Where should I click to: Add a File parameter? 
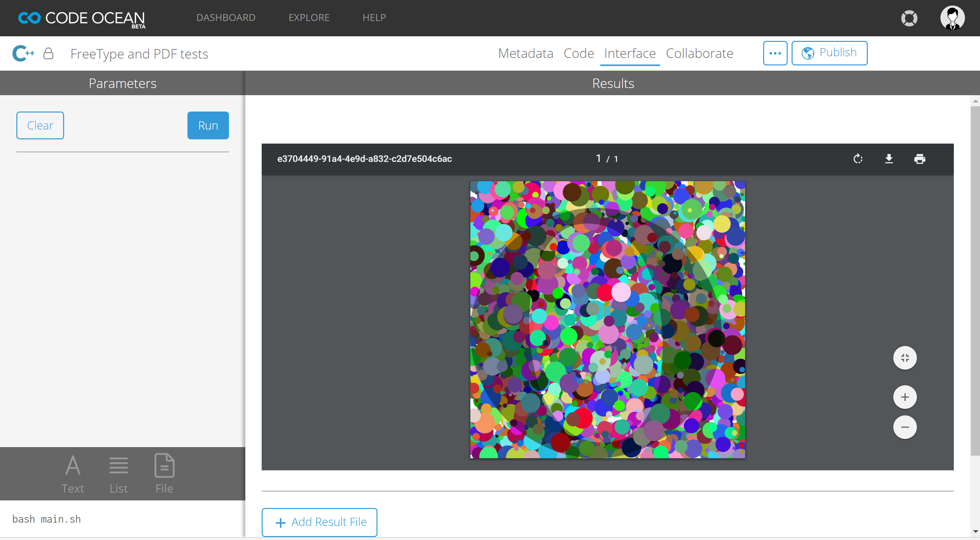point(164,474)
